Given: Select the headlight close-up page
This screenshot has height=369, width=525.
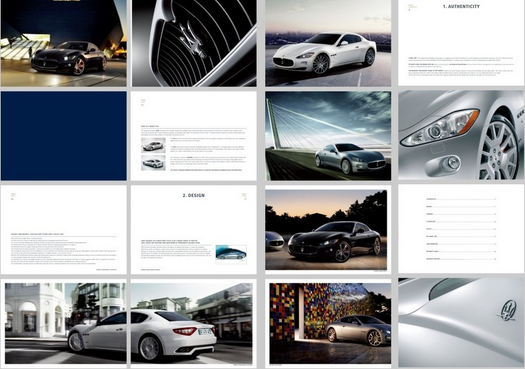Looking at the screenshot, I should pyautogui.click(x=461, y=135).
